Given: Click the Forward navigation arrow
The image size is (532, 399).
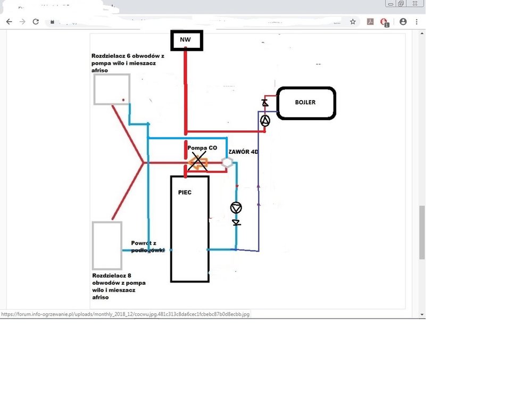Looking at the screenshot, I should [22, 22].
